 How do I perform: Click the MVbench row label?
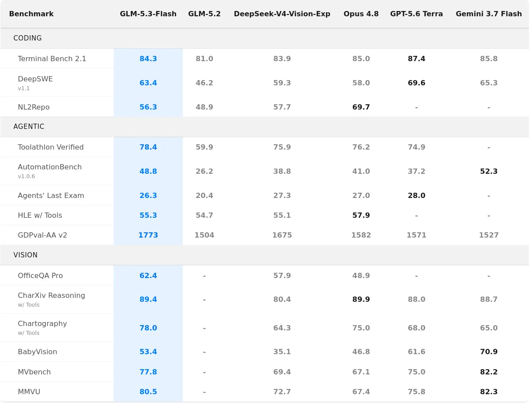click(34, 372)
